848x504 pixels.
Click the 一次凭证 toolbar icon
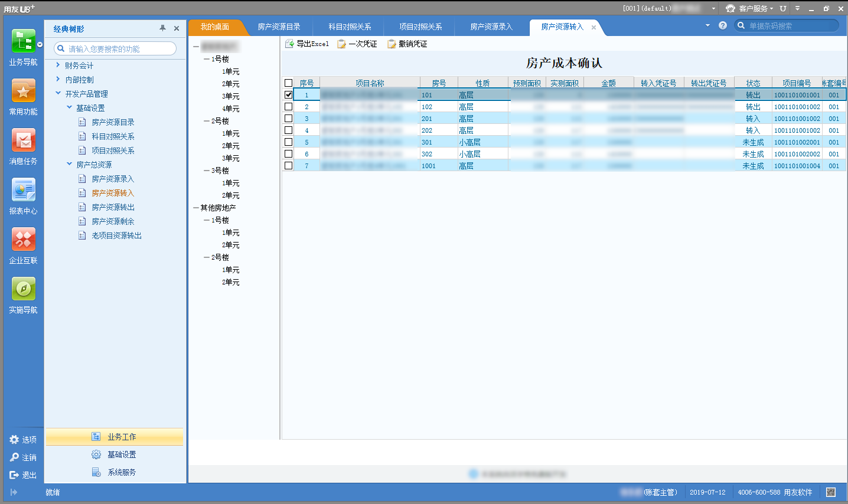(341, 44)
